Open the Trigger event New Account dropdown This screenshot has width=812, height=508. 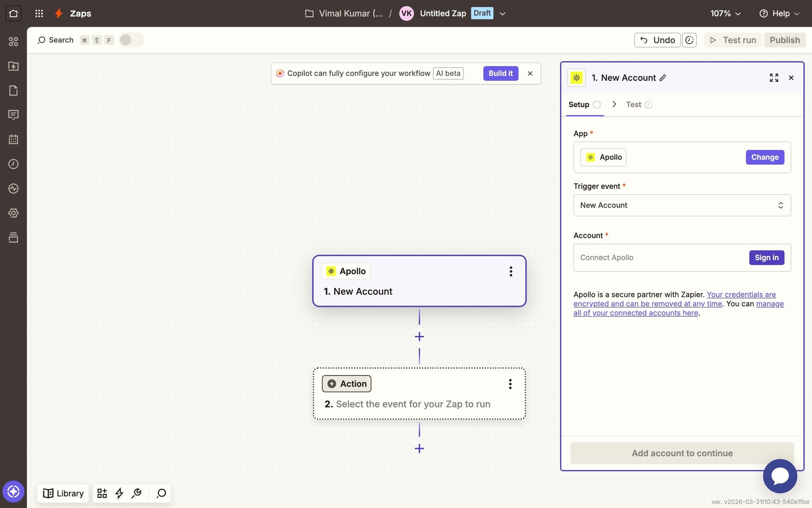point(681,205)
